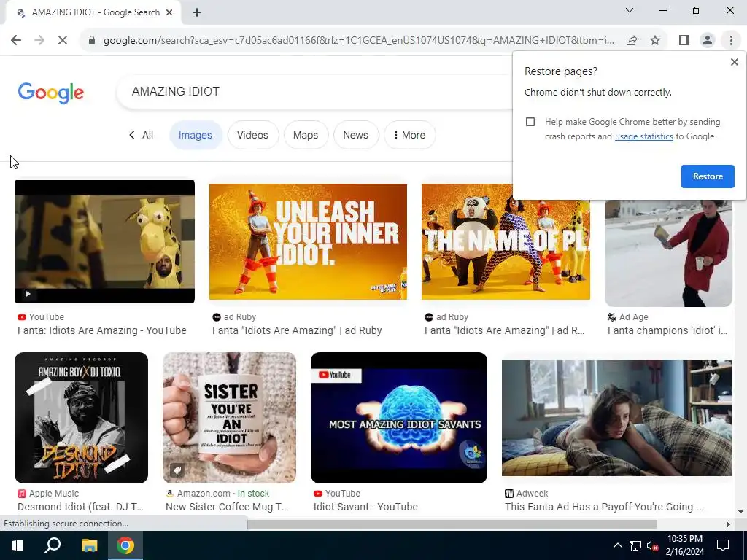Open the usage statistics link
Image resolution: width=747 pixels, height=560 pixels.
(x=643, y=136)
